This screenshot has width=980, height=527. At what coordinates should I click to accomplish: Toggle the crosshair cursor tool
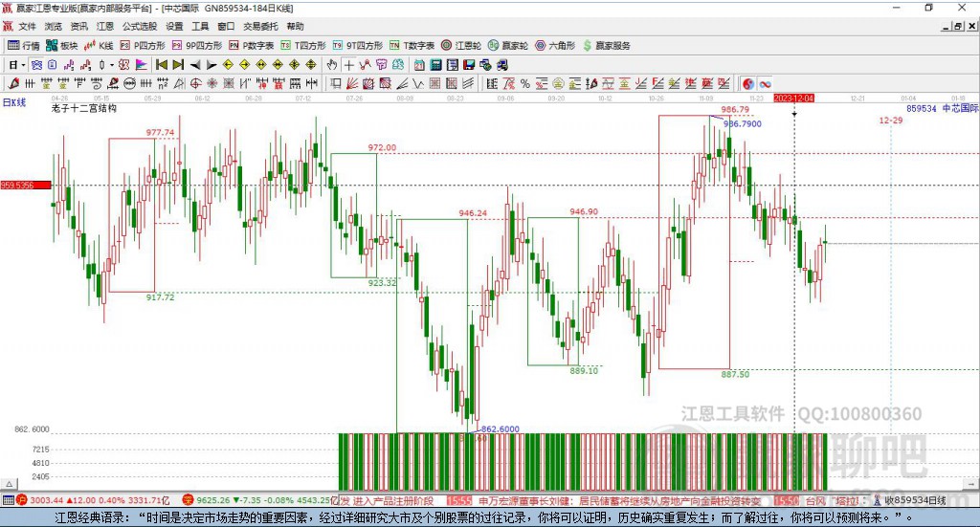click(x=348, y=65)
